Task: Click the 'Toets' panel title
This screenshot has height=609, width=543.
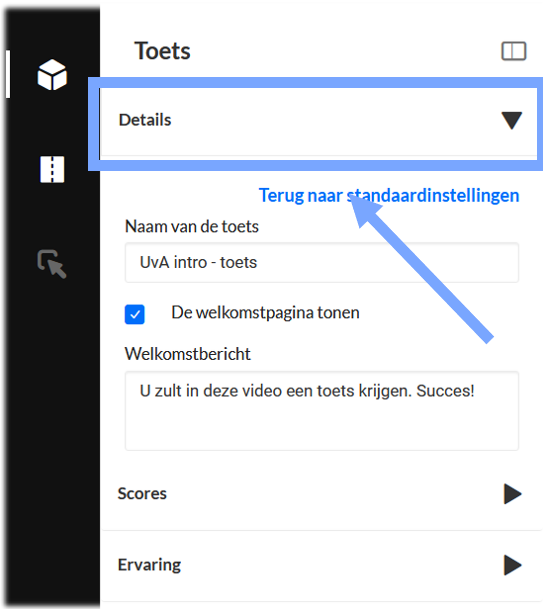Action: tap(162, 51)
